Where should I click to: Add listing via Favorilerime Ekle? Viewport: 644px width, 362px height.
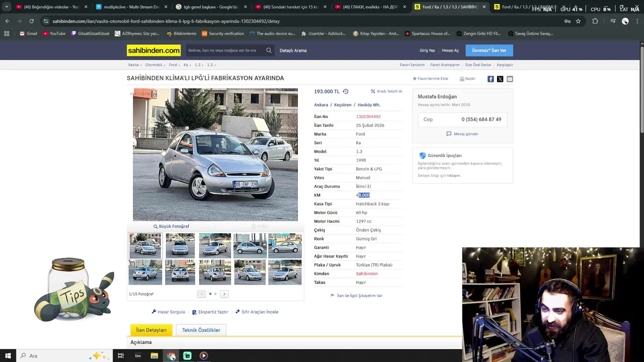[x=430, y=79]
